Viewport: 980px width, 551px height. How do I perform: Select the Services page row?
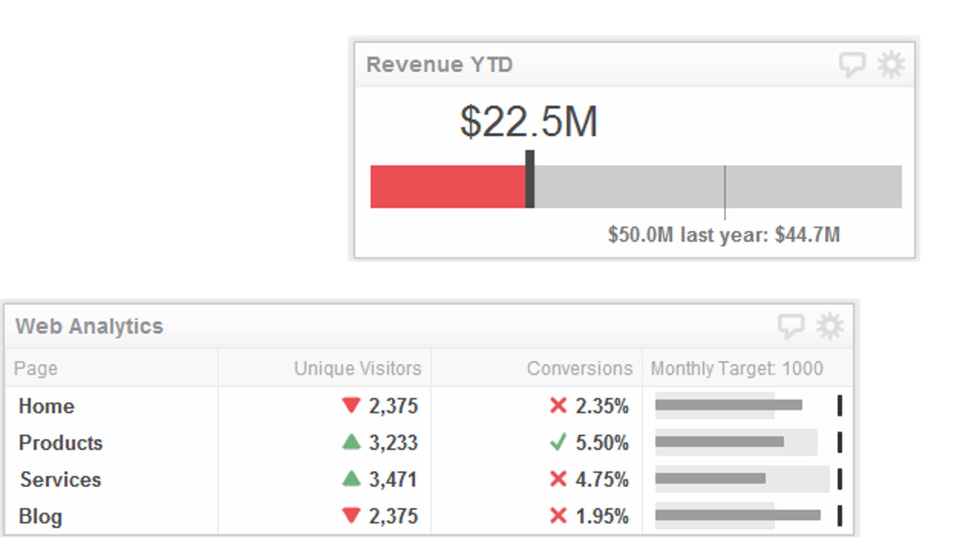click(x=60, y=480)
